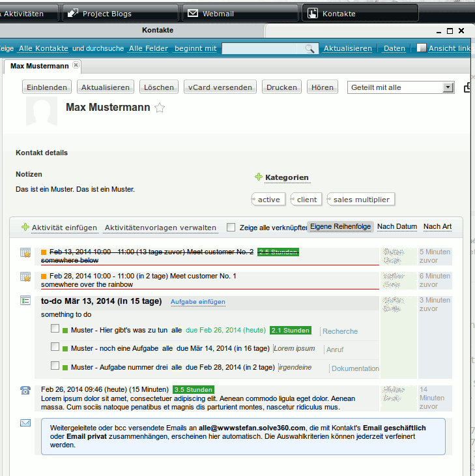The image size is (475, 476).
Task: Open the Geteilt mit alle dropdown
Action: (x=401, y=87)
